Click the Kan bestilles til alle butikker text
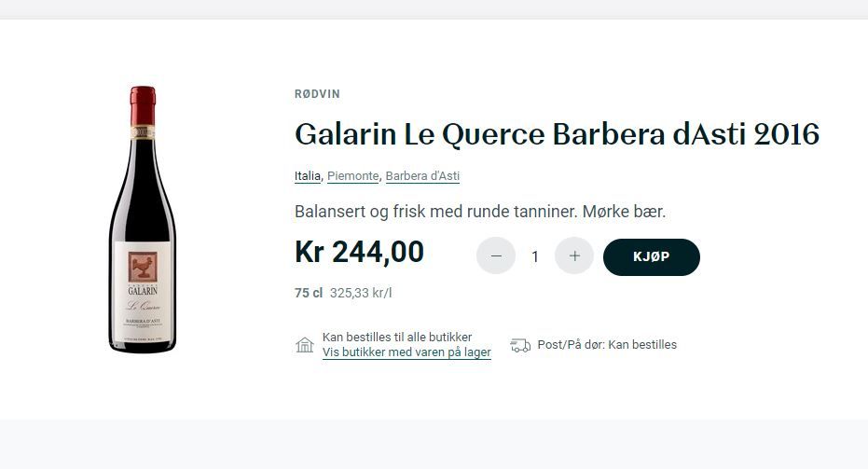The width and height of the screenshot is (868, 469). [x=397, y=337]
